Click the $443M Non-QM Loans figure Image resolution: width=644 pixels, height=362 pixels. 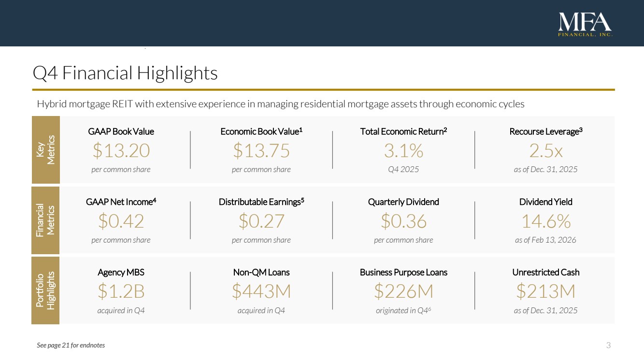261,292
